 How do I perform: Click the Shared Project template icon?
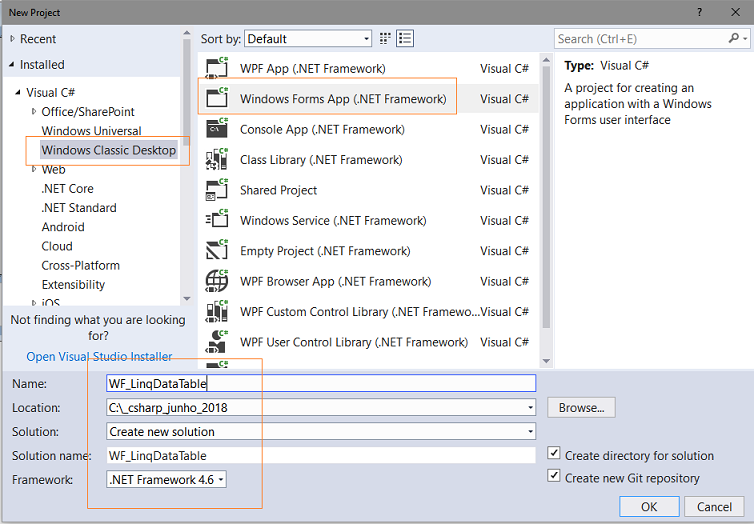217,189
